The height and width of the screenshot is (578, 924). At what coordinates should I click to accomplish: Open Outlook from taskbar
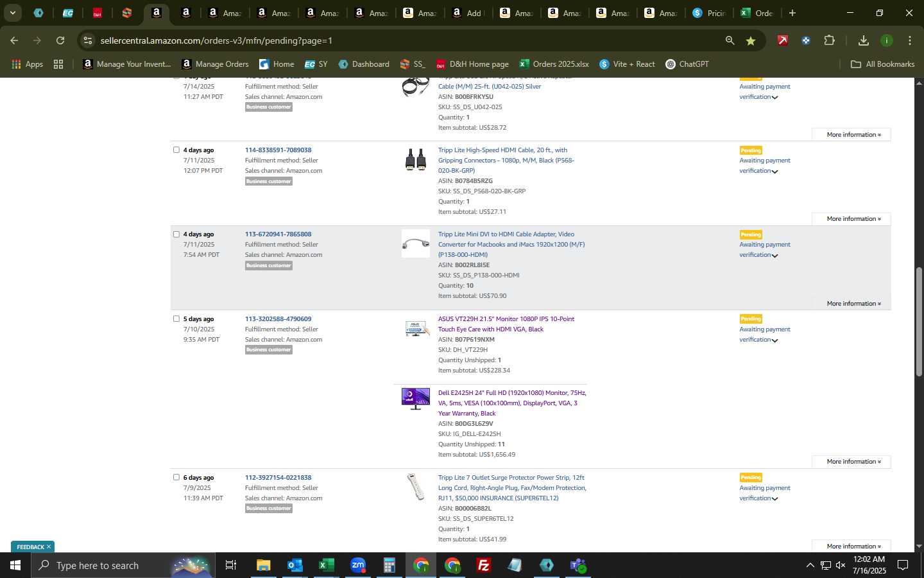(295, 565)
